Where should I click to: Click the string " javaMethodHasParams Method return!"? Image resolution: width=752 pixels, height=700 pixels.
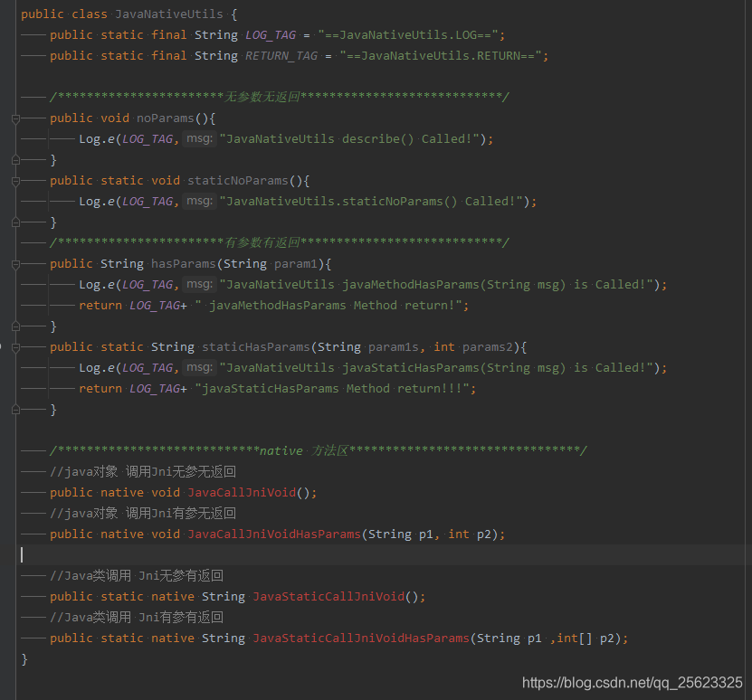[328, 306]
